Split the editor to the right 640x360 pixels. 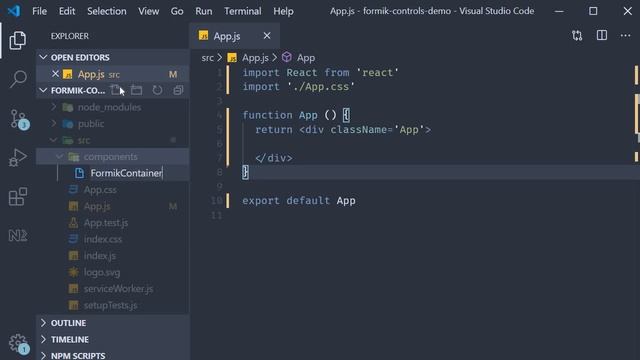pos(602,36)
